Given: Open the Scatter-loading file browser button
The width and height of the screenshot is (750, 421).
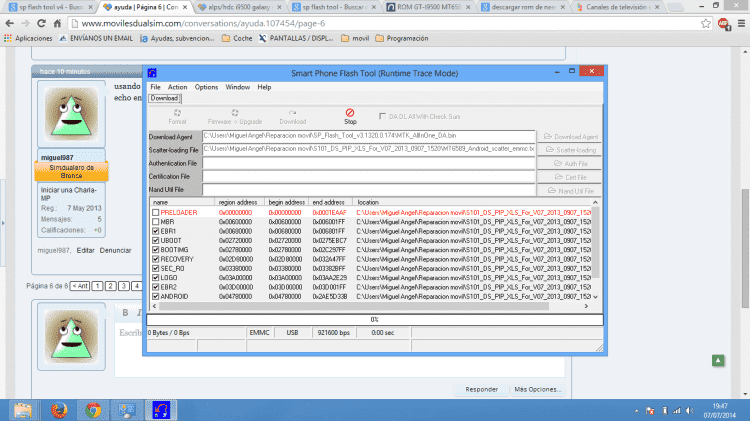Looking at the screenshot, I should point(570,150).
